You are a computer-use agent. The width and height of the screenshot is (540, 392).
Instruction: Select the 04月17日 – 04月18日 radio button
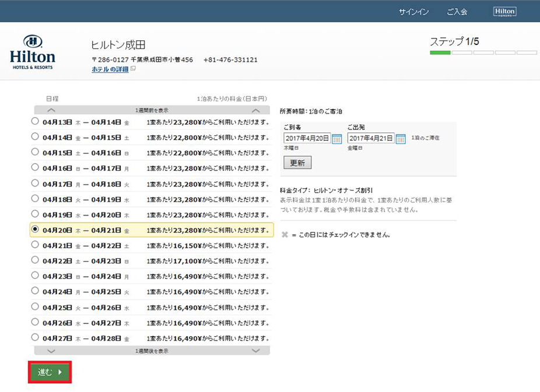click(x=35, y=183)
